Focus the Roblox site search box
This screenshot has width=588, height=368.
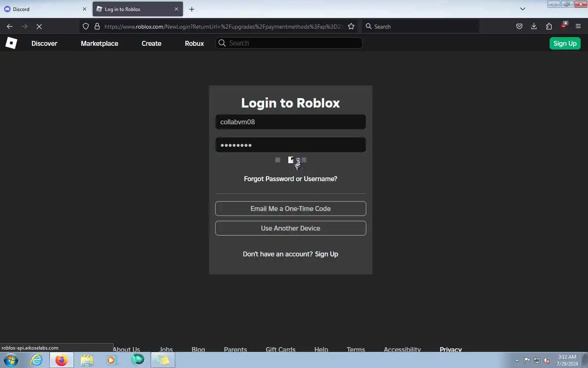(x=289, y=43)
